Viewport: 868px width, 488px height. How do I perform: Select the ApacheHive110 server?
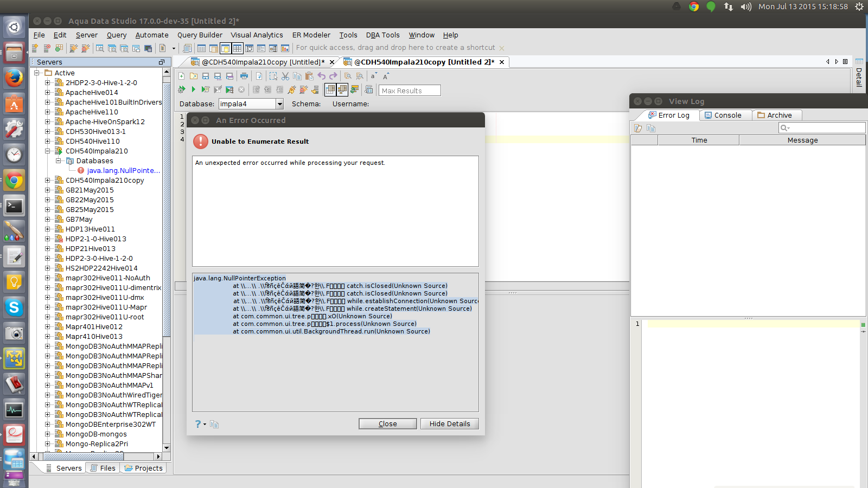tap(92, 112)
